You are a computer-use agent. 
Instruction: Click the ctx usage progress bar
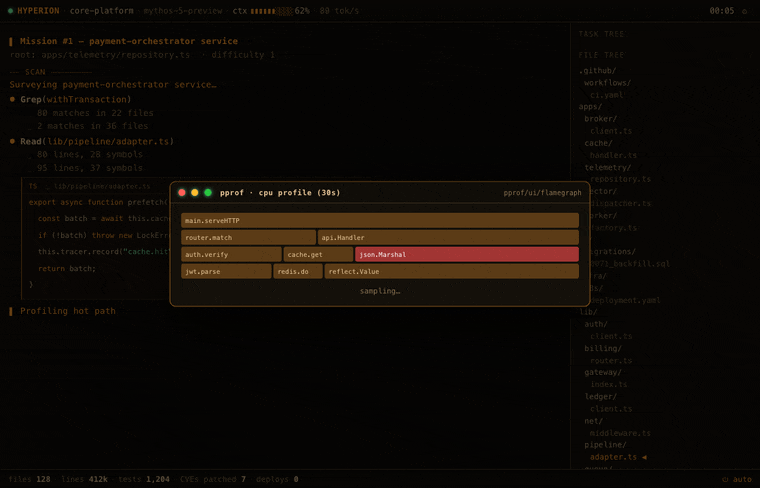tap(272, 11)
